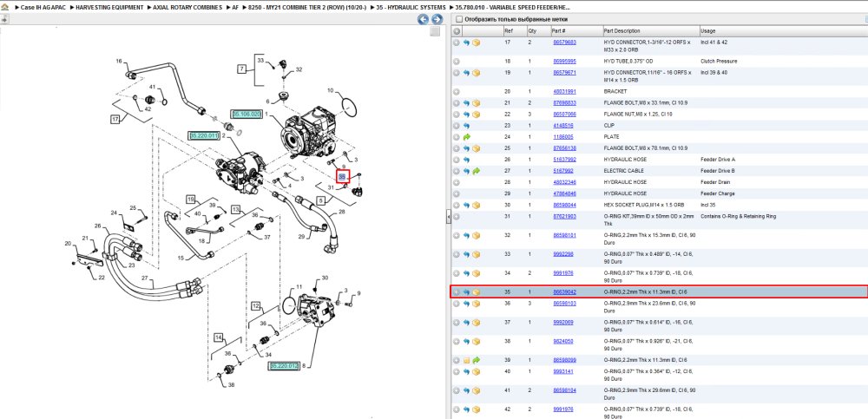Screen dimensions: 868x419
Task: Open 35 - HYDRAULIC SYSTEMS breadcrumb
Action: point(411,7)
